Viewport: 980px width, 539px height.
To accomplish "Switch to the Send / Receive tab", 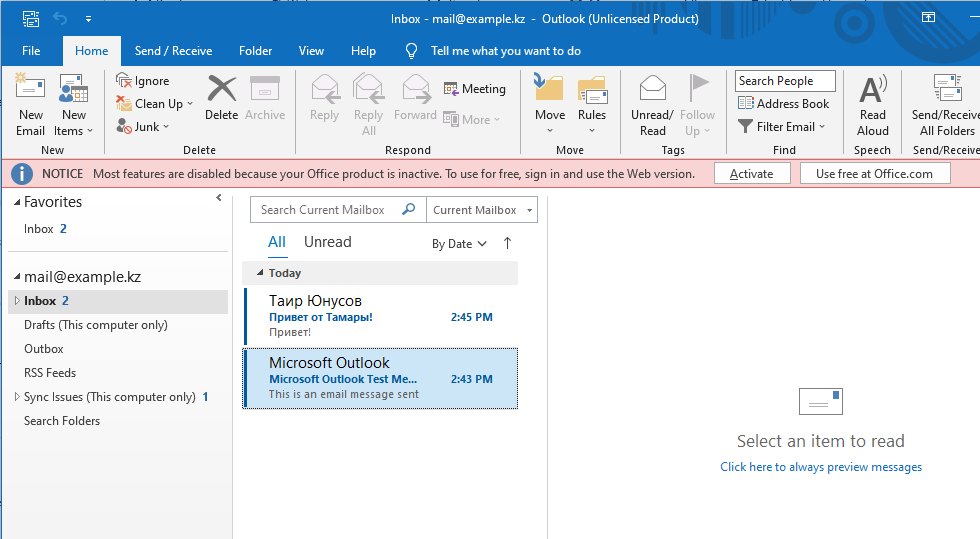I will coord(173,51).
